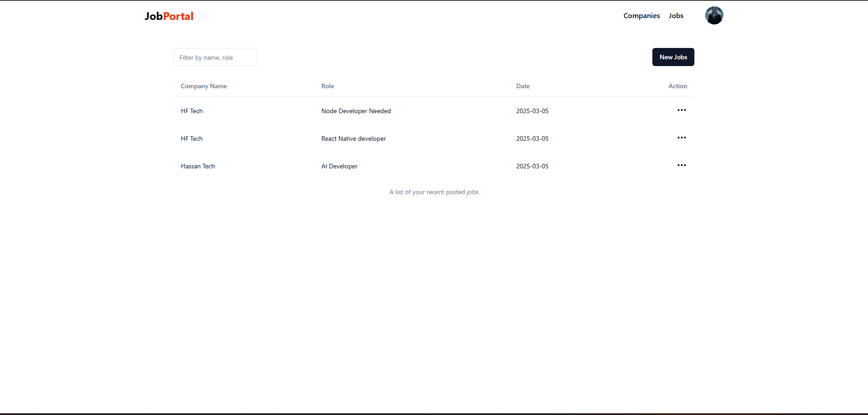Select HF Tech in React Native row
The height and width of the screenshot is (415, 868).
pos(192,138)
